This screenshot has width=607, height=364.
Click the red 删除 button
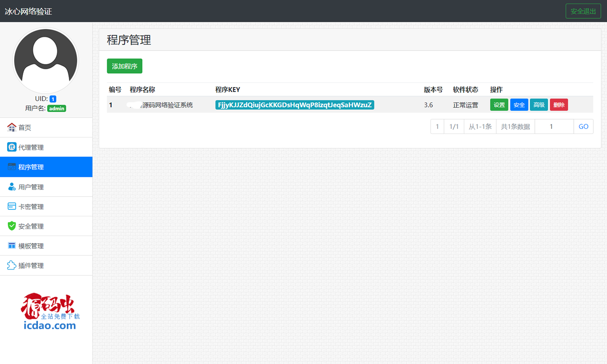559,105
